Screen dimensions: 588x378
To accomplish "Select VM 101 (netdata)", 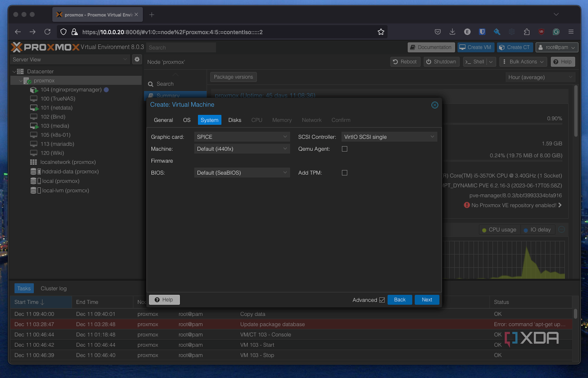I will pyautogui.click(x=56, y=108).
